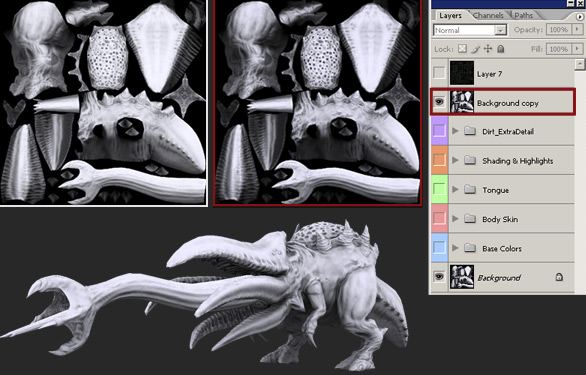Select the 'Background copy' layer name

click(508, 103)
